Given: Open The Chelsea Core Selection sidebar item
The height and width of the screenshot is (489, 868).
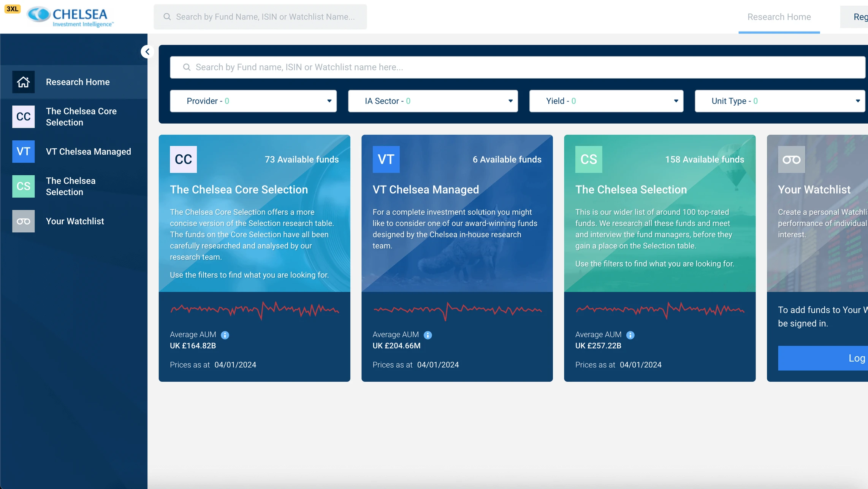Looking at the screenshot, I should [x=74, y=117].
